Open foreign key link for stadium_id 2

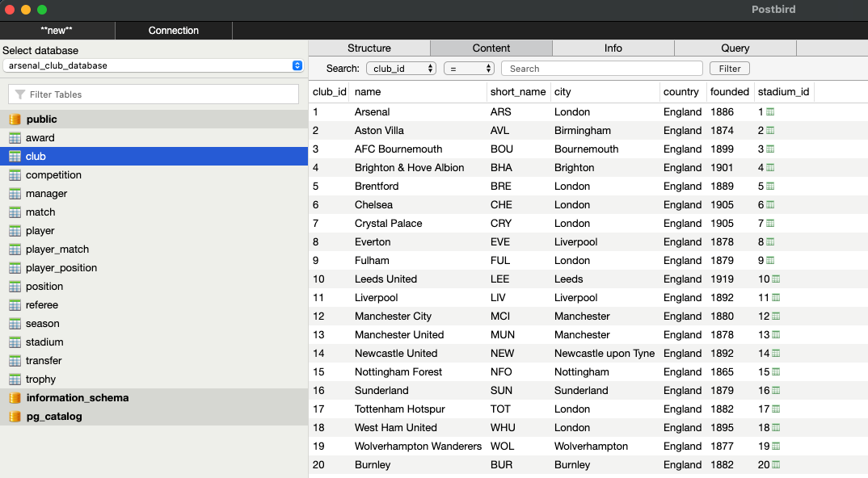point(770,131)
